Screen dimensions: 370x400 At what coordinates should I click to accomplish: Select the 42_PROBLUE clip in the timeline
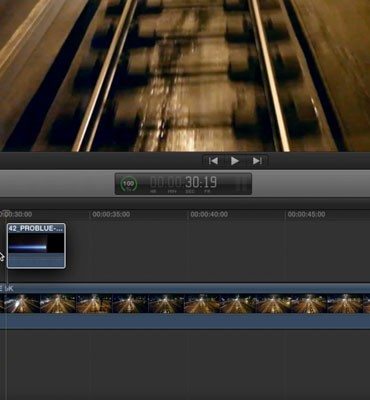36,246
